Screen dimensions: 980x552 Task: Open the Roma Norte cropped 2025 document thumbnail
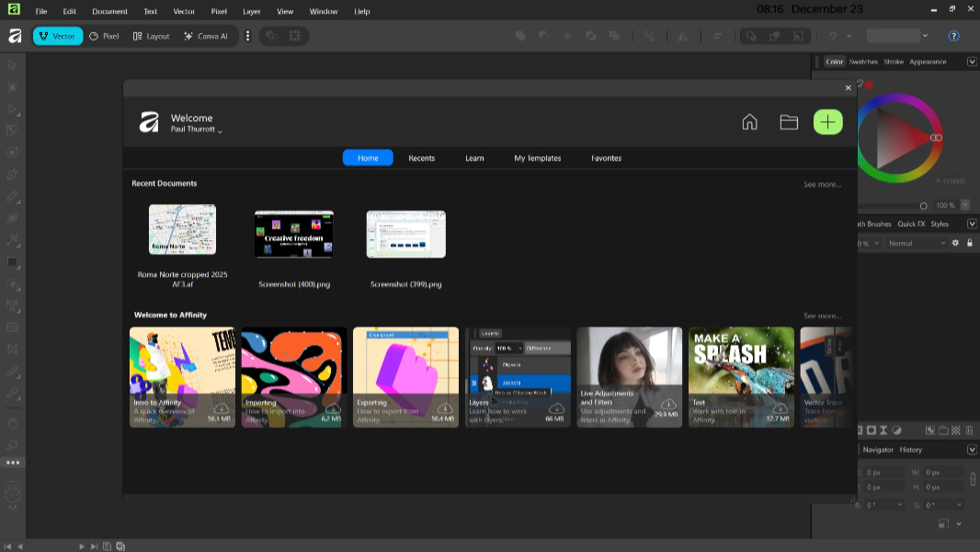[x=182, y=230]
